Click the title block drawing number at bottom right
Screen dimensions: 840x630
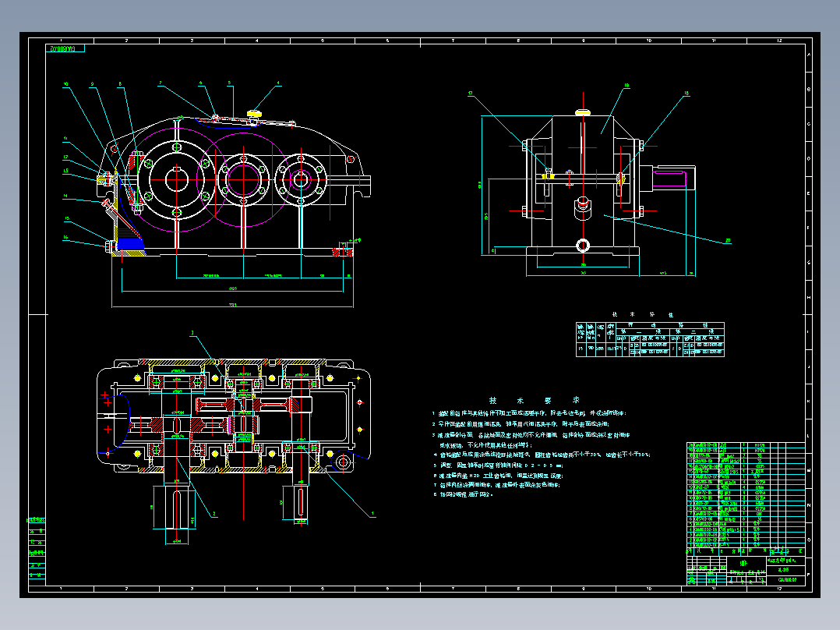[787, 579]
